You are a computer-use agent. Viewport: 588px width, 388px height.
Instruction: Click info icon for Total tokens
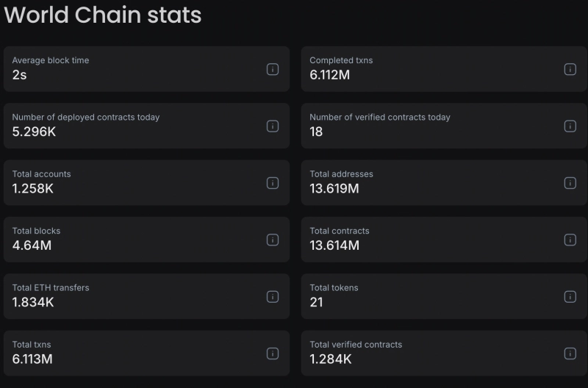click(570, 297)
